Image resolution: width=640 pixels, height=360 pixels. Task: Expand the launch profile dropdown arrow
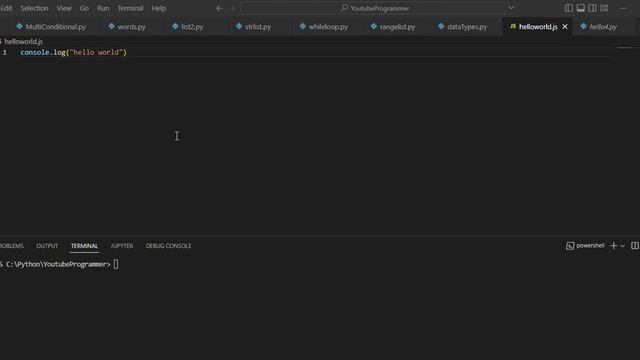[622, 246]
